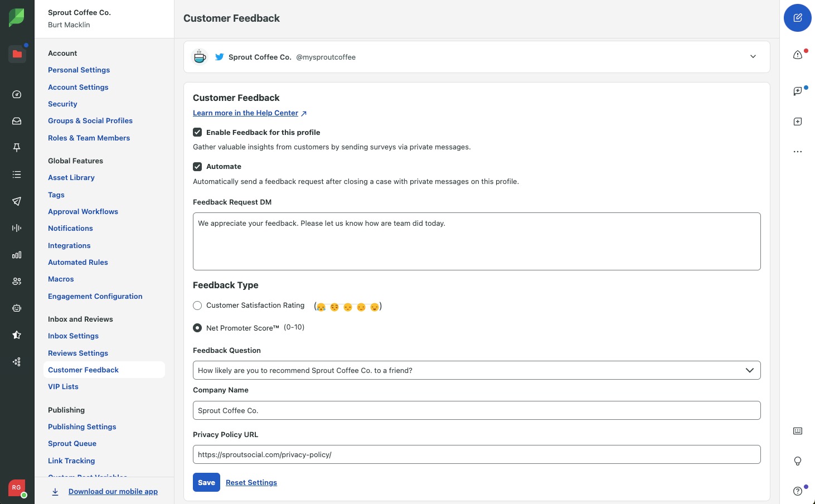Click the keyboard shortcuts icon
815x504 pixels.
click(798, 431)
